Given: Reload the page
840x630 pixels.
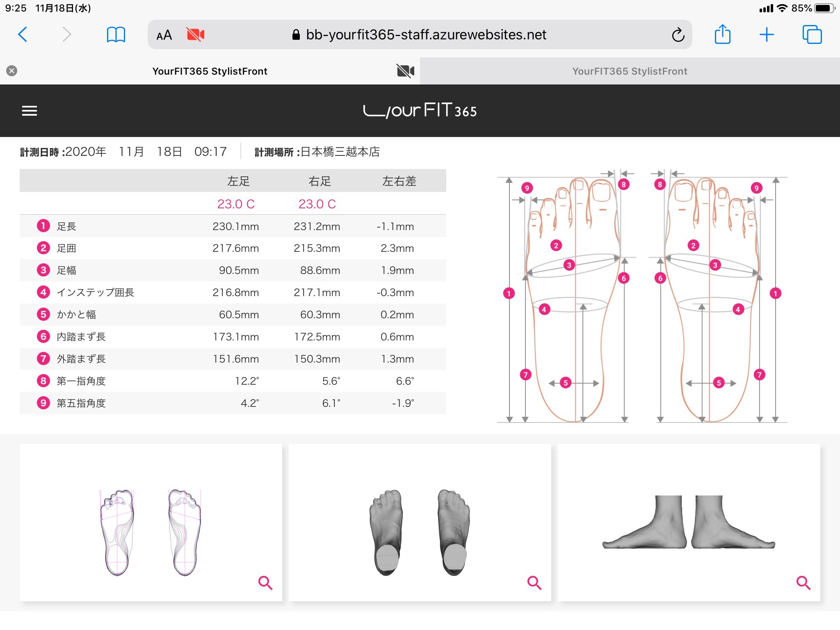Looking at the screenshot, I should click(678, 35).
